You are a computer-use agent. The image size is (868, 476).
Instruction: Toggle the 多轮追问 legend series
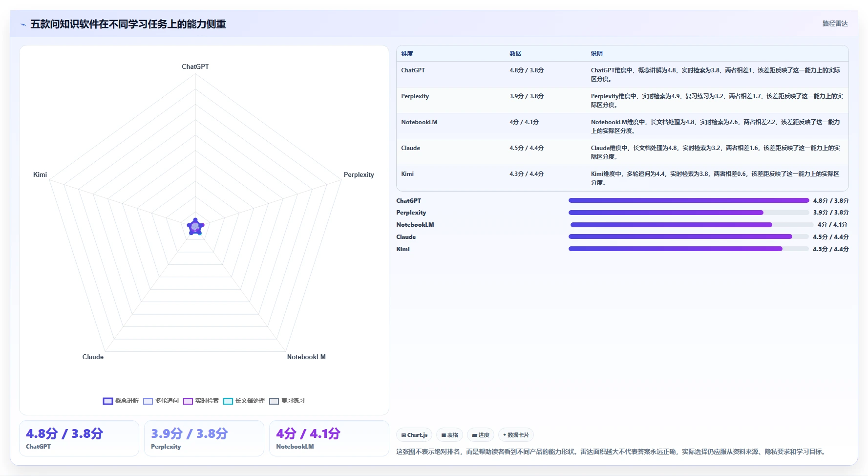pos(161,401)
